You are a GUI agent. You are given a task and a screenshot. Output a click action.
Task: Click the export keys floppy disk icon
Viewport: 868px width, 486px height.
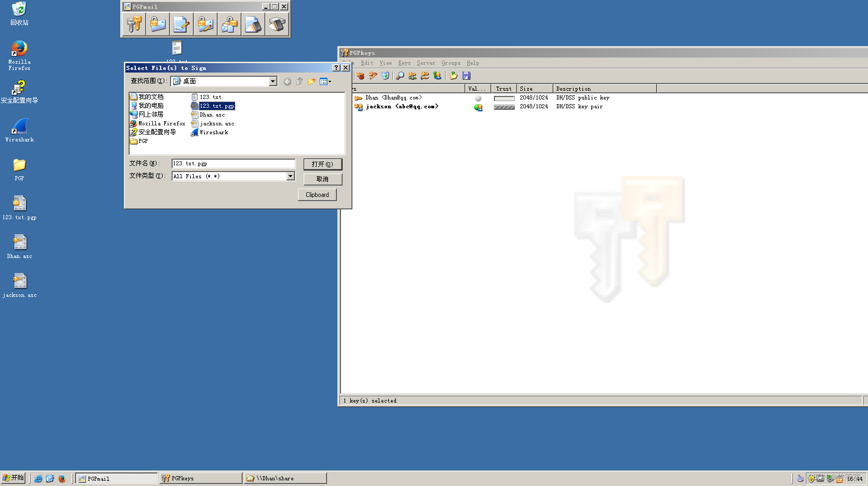coord(466,76)
